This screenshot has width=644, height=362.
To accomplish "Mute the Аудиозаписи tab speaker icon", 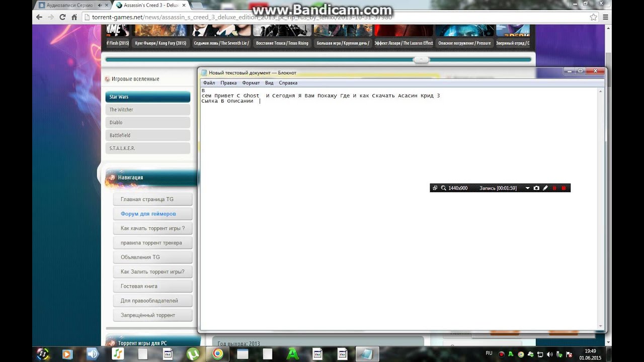I will 100,5.
